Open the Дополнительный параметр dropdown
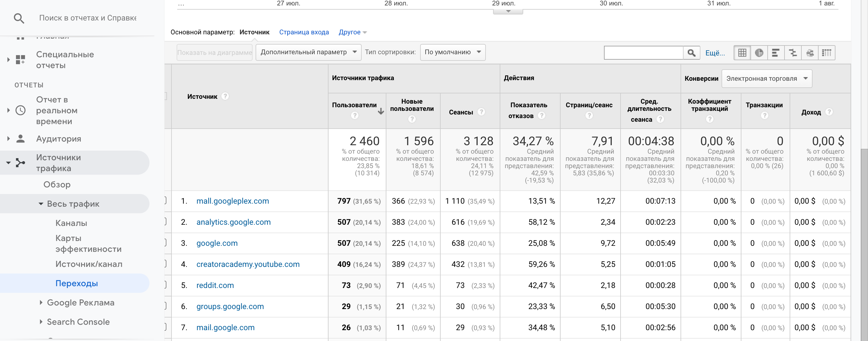Screen dimensions: 868x341 click(308, 52)
